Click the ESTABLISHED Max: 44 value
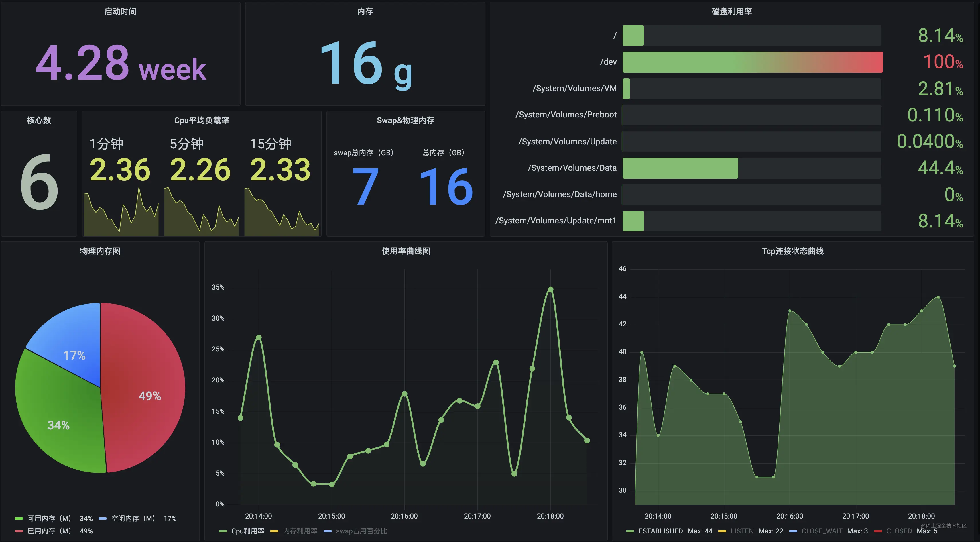Screen dimensions: 980x542 pos(700,531)
